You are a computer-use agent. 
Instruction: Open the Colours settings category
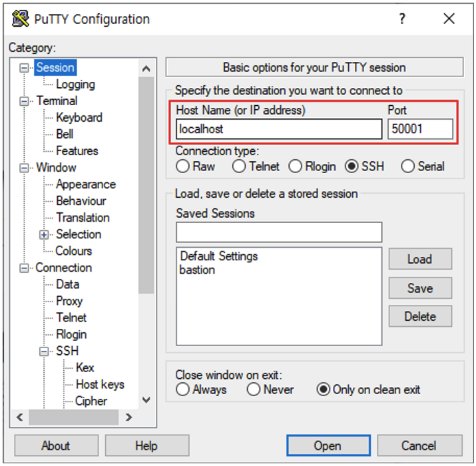[x=73, y=251]
